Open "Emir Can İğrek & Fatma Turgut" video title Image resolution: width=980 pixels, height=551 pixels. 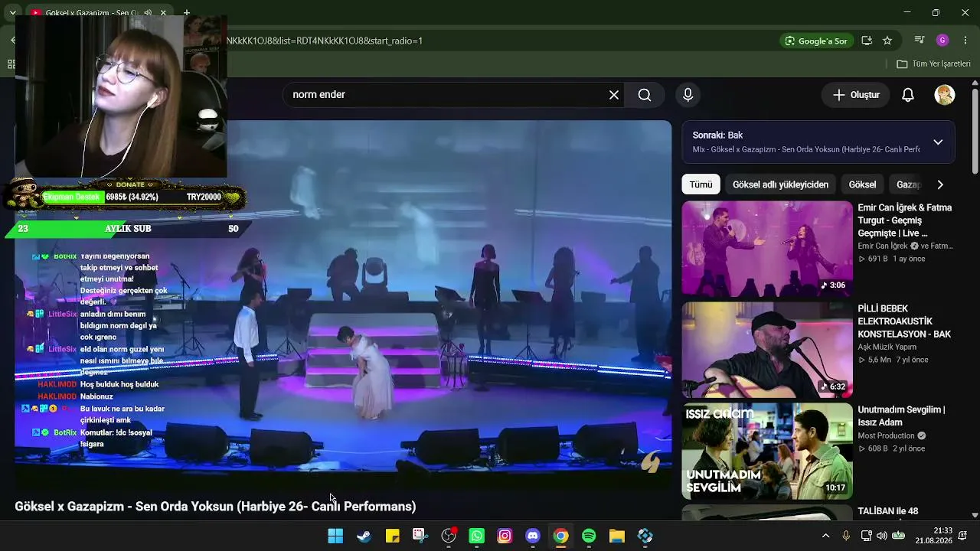tap(904, 220)
